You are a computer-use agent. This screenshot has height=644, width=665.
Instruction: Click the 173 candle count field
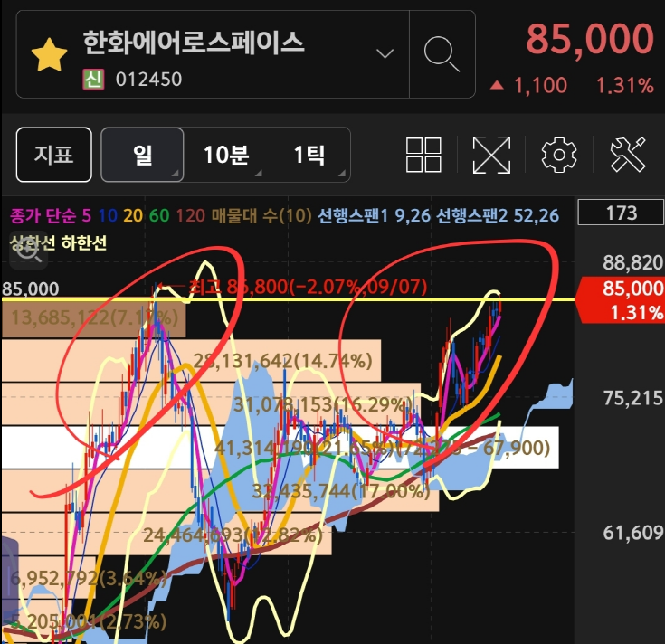click(621, 213)
